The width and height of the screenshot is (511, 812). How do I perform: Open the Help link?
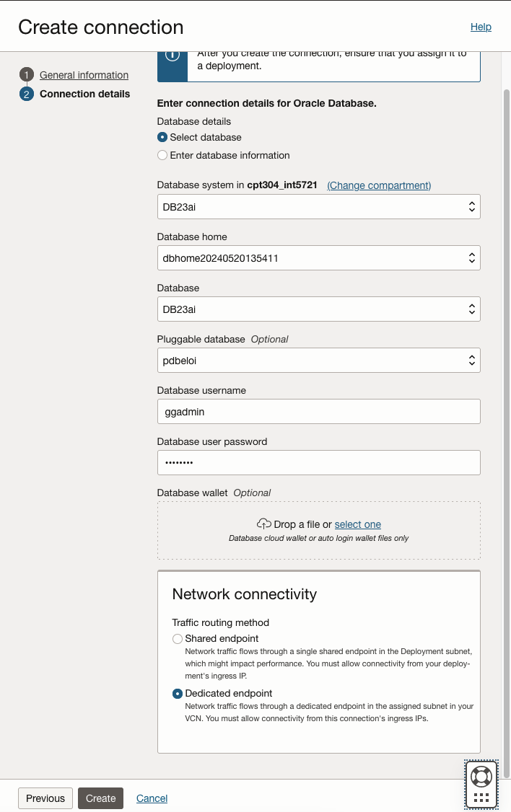tap(481, 27)
